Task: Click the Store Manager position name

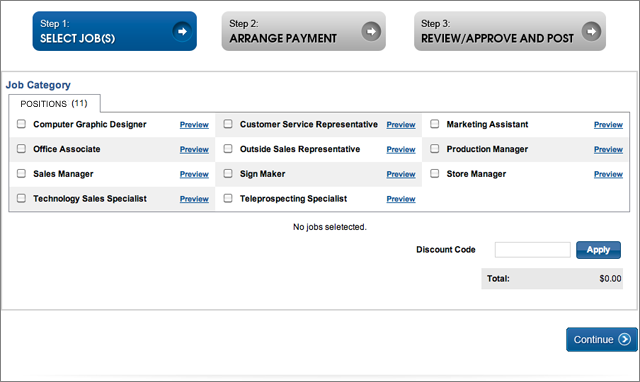Action: pyautogui.click(x=476, y=174)
